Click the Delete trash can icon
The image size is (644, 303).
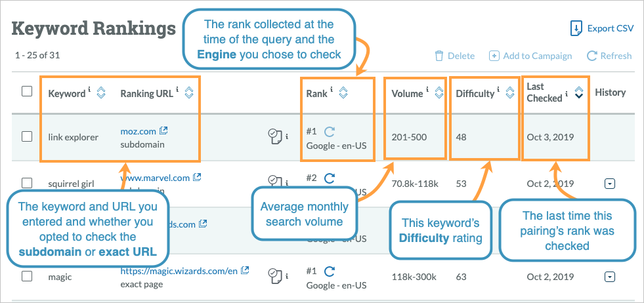pyautogui.click(x=439, y=56)
